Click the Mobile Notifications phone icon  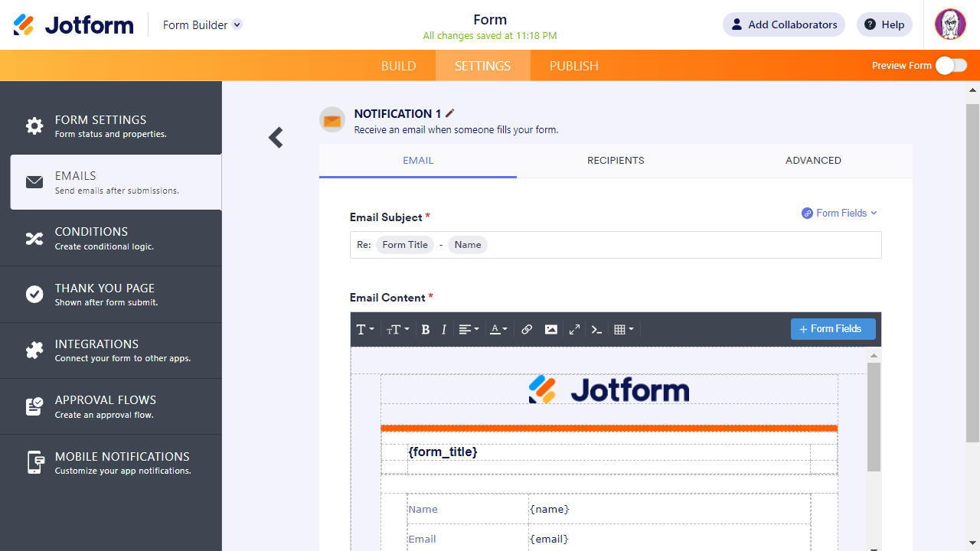point(35,463)
